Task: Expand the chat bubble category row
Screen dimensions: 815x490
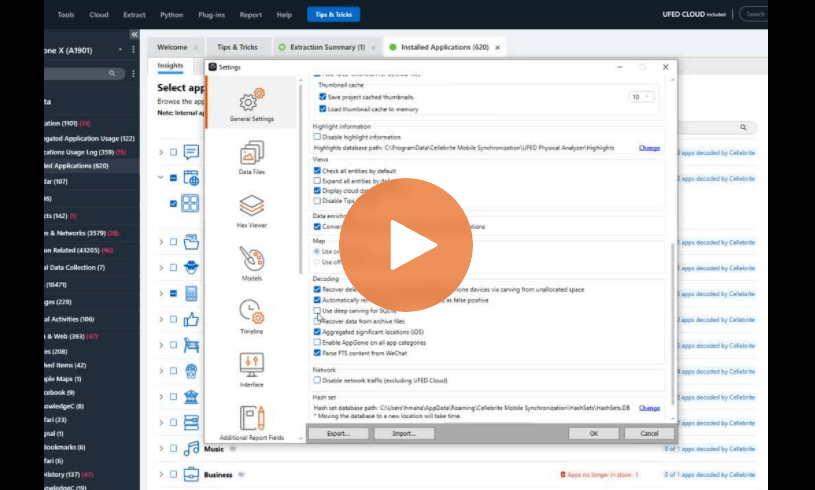Action: 161,152
